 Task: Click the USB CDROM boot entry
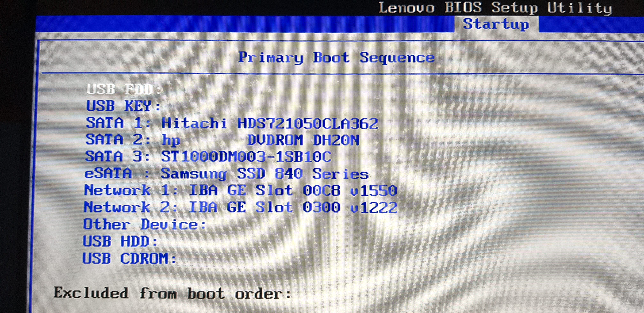pyautogui.click(x=130, y=258)
